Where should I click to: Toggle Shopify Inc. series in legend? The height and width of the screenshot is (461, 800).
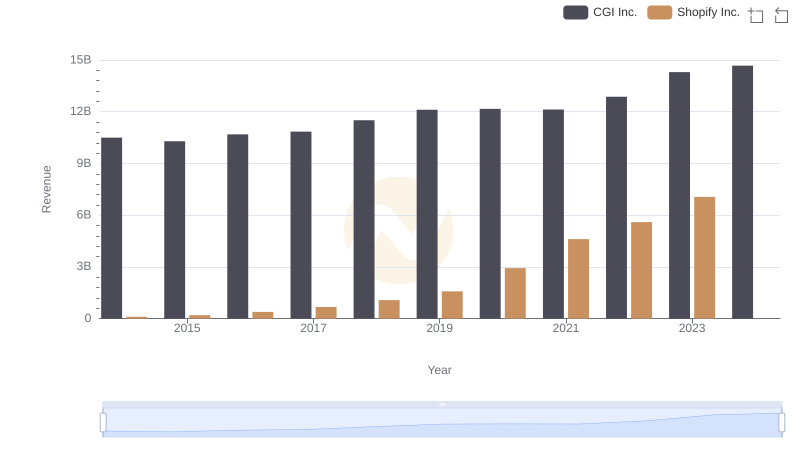pos(693,12)
